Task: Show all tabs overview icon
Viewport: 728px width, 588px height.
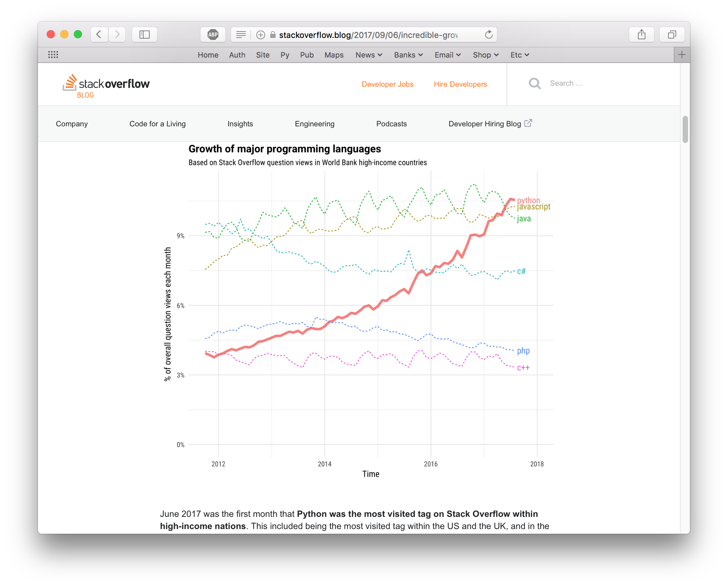Action: point(672,35)
